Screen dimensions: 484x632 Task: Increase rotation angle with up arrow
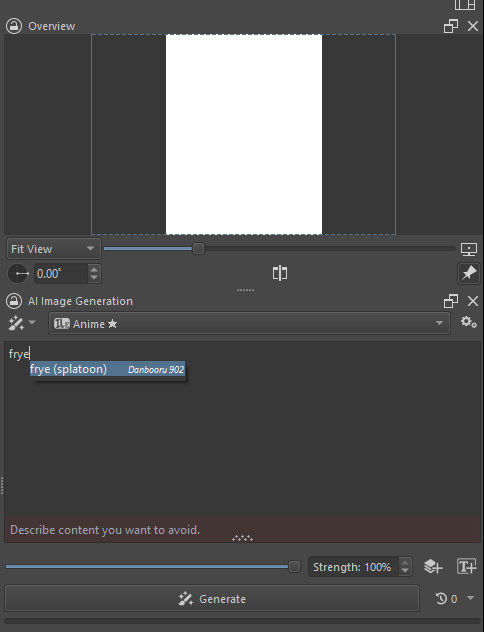coord(94,269)
